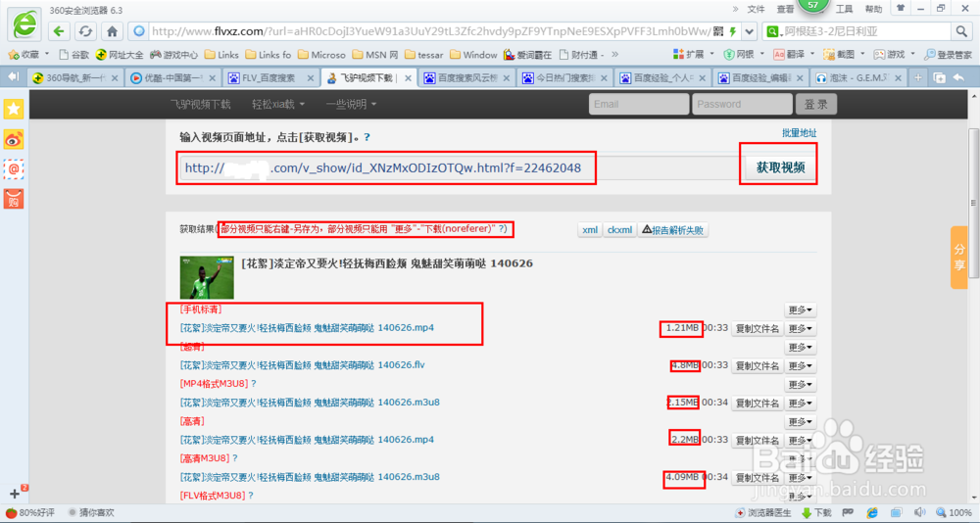This screenshot has width=980, height=523.
Task: Click the 100% zoom control in status bar
Action: 955,513
